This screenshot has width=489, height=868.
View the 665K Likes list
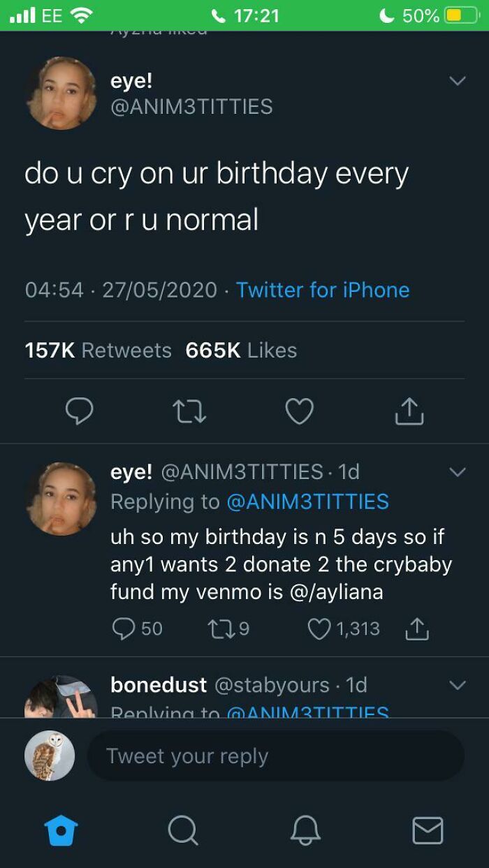click(x=241, y=350)
